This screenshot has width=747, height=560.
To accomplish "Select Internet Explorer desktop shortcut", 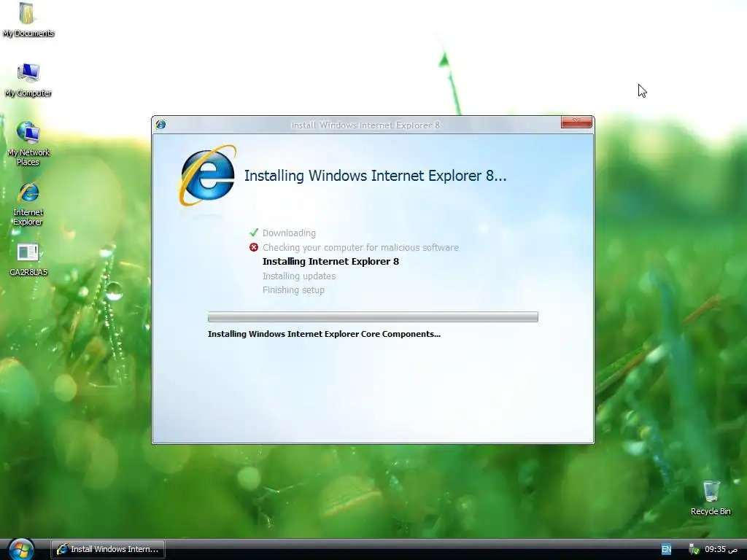I will 28,204.
